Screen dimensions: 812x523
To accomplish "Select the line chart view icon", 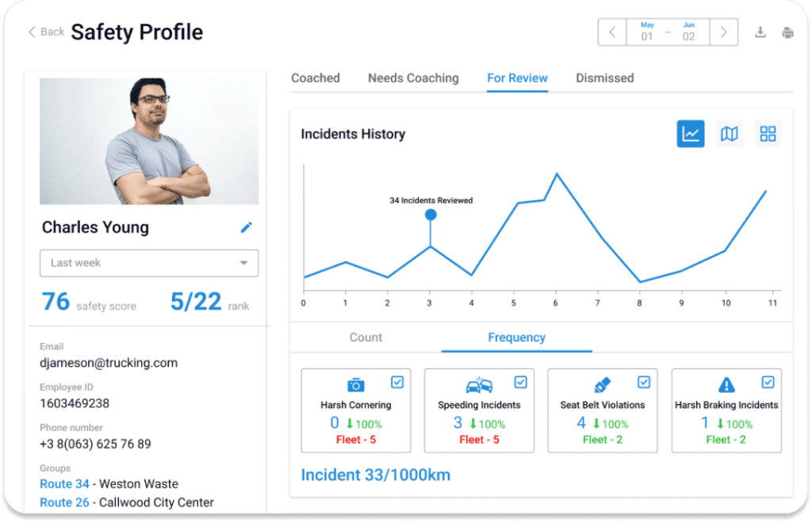I will (x=691, y=134).
